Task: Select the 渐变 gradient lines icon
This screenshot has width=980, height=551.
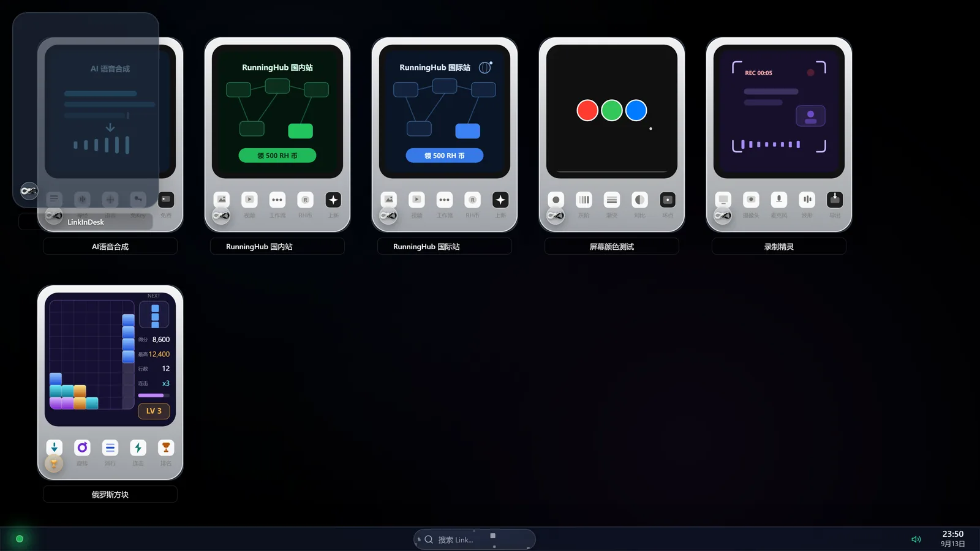Action: click(x=612, y=200)
